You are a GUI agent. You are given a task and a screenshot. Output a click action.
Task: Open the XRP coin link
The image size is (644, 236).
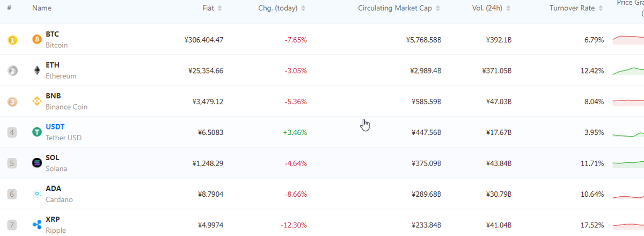[53, 219]
